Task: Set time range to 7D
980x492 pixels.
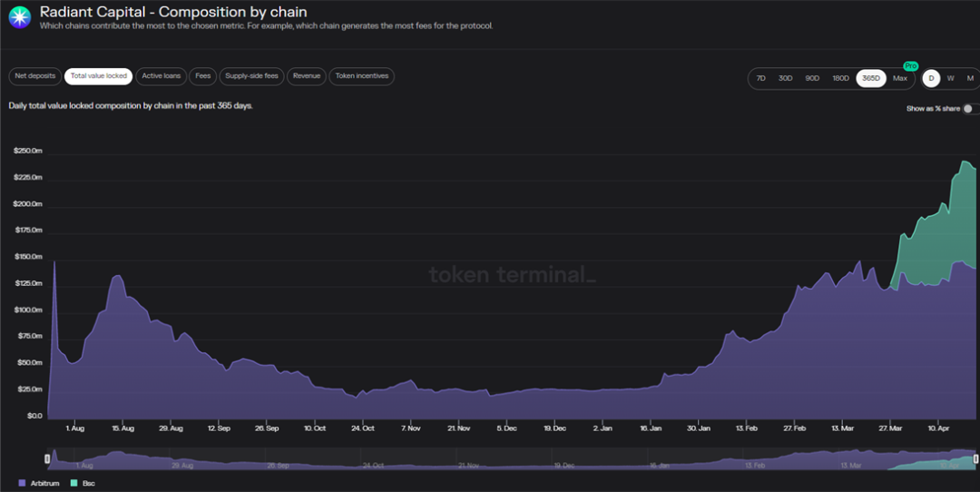Action: click(761, 79)
